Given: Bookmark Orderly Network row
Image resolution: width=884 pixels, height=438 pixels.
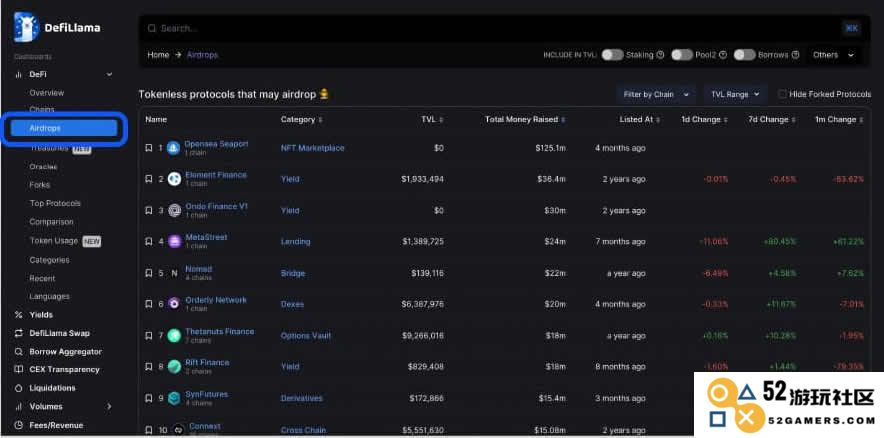Looking at the screenshot, I should coord(148,304).
